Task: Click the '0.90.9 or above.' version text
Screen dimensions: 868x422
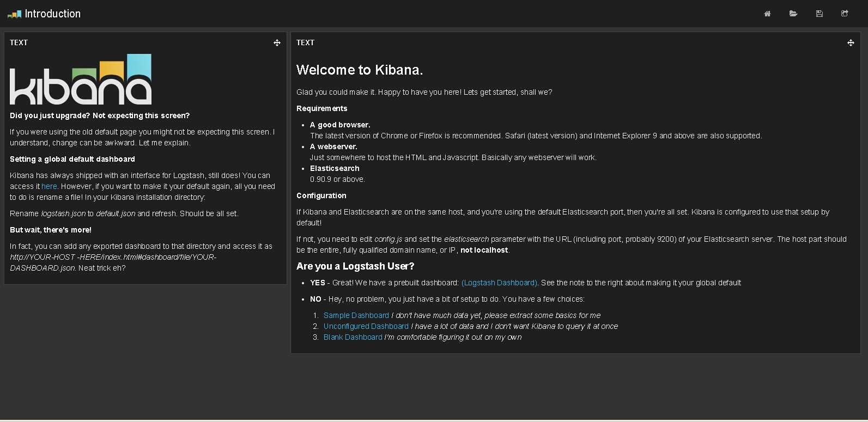Action: [x=337, y=179]
